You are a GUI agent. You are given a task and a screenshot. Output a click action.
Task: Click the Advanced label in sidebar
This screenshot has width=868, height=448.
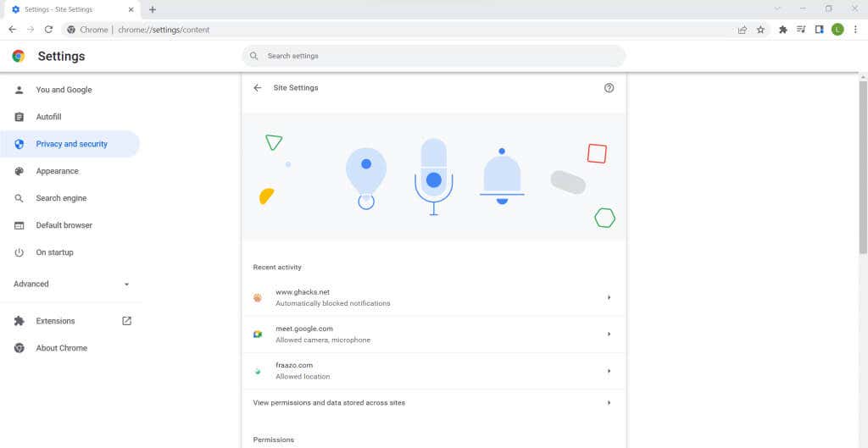pyautogui.click(x=31, y=285)
